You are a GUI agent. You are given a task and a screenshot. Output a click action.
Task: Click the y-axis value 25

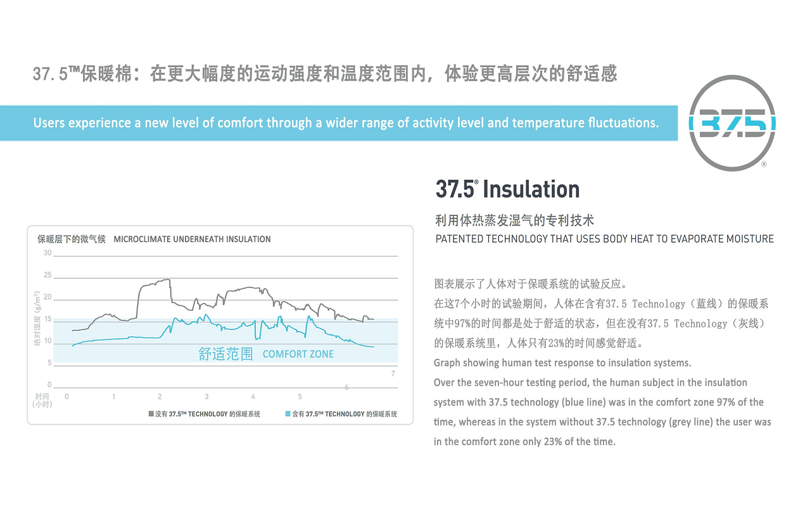pos(47,275)
